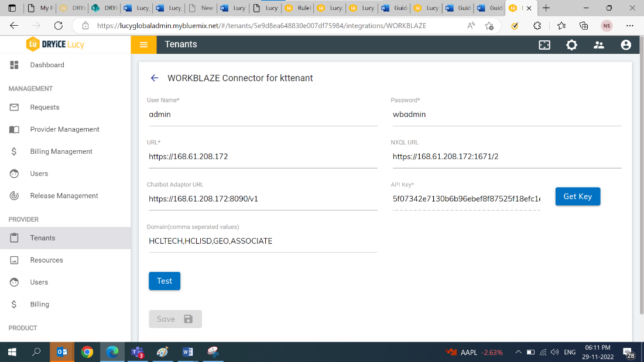Click the Domain comma separated field

click(x=263, y=242)
